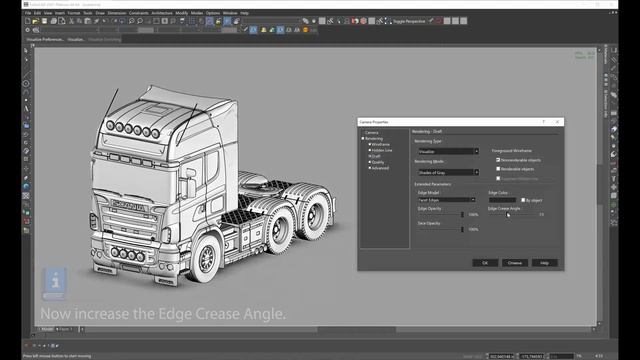Viewport: 640px width, 360px height.
Task: Select Quality in the Rendering tree
Action: [x=378, y=162]
